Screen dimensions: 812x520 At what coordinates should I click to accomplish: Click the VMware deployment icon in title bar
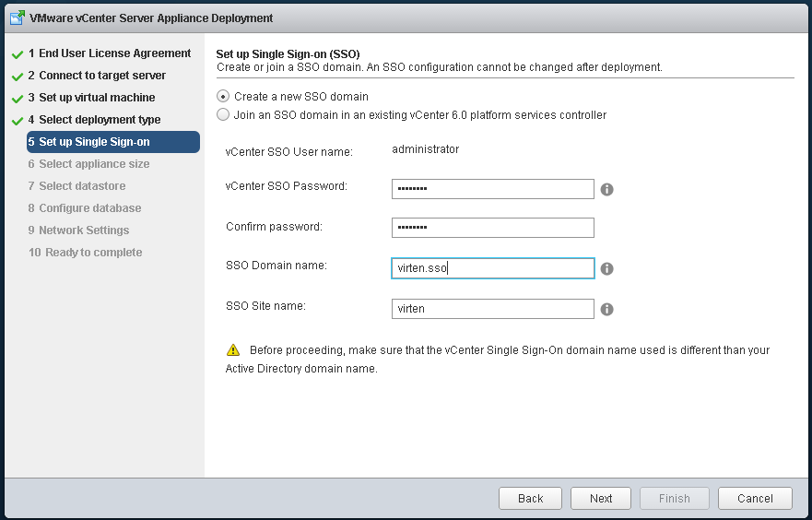(x=18, y=18)
